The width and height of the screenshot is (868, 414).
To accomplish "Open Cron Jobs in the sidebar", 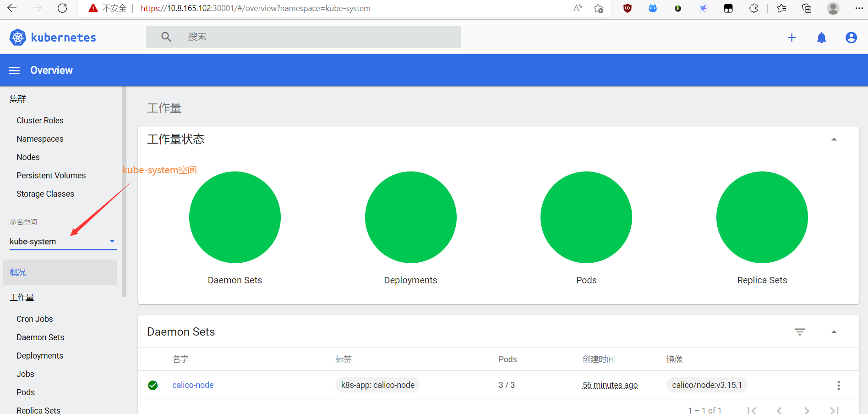I will point(35,319).
